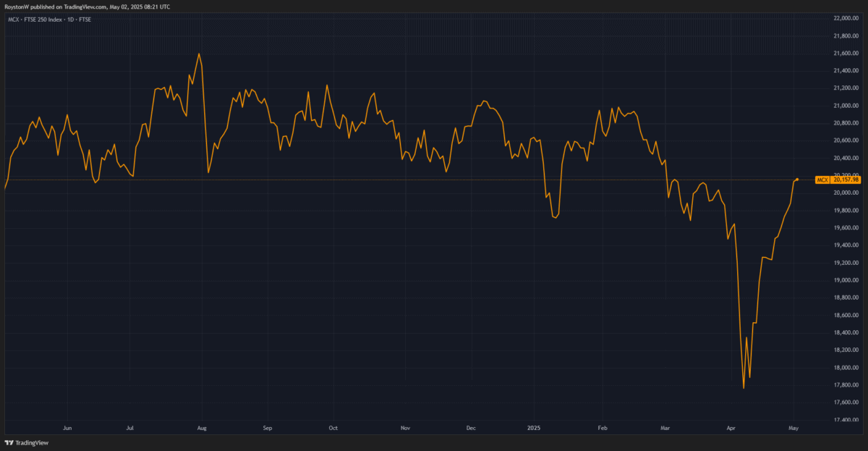
Task: Click the orange MCX symbol tag
Action: (x=822, y=180)
